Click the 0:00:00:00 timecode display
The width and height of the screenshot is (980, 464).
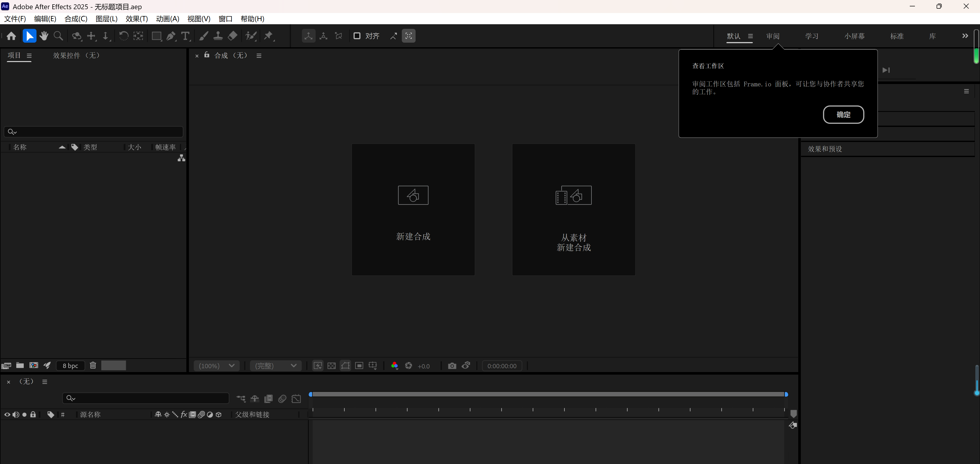pyautogui.click(x=502, y=366)
